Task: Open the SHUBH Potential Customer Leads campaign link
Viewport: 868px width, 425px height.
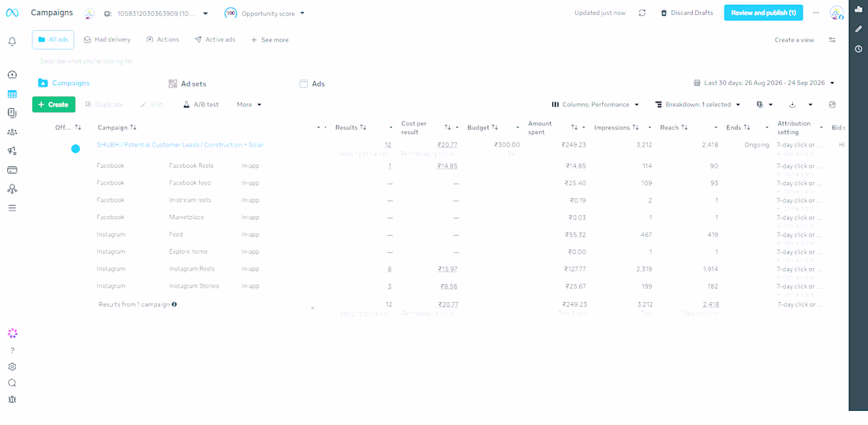Action: tap(180, 145)
